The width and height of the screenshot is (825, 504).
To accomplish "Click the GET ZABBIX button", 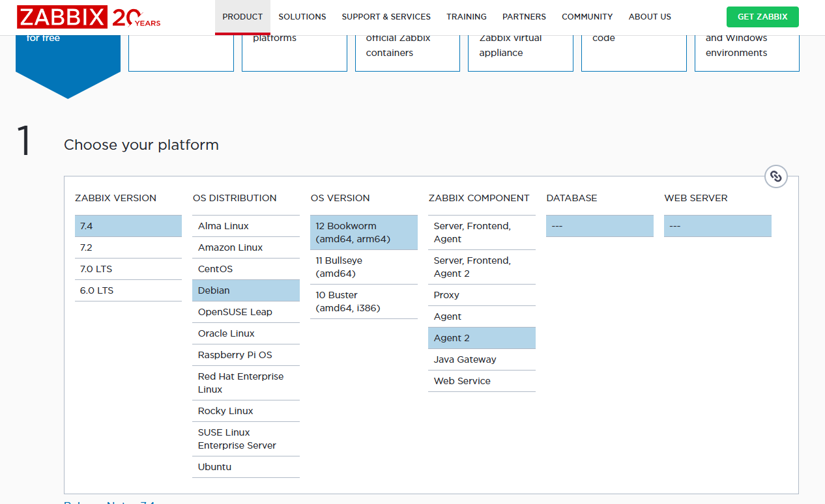I will tap(762, 17).
